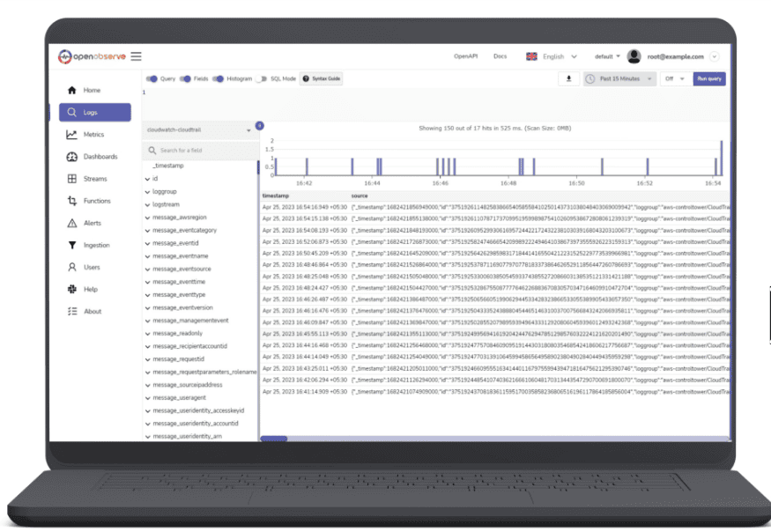The height and width of the screenshot is (532, 771).
Task: Click the source column header
Action: coord(360,196)
